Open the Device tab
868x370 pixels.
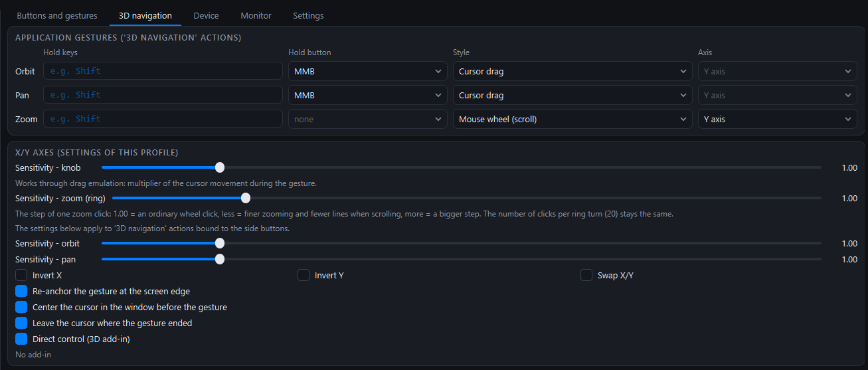click(206, 15)
